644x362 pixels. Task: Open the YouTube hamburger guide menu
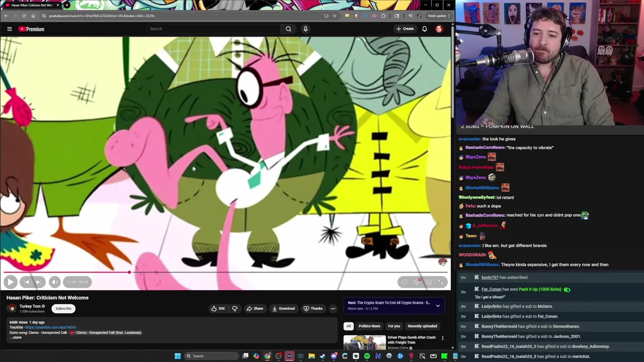9,29
